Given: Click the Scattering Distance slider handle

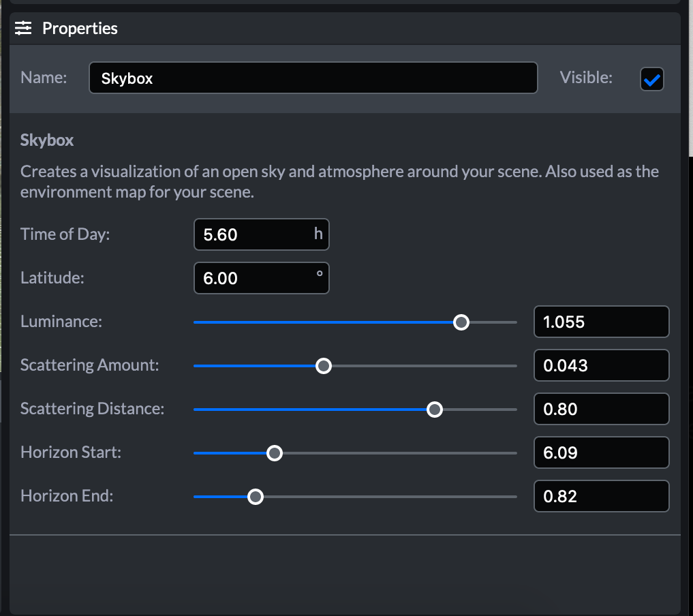Looking at the screenshot, I should click(x=434, y=409).
